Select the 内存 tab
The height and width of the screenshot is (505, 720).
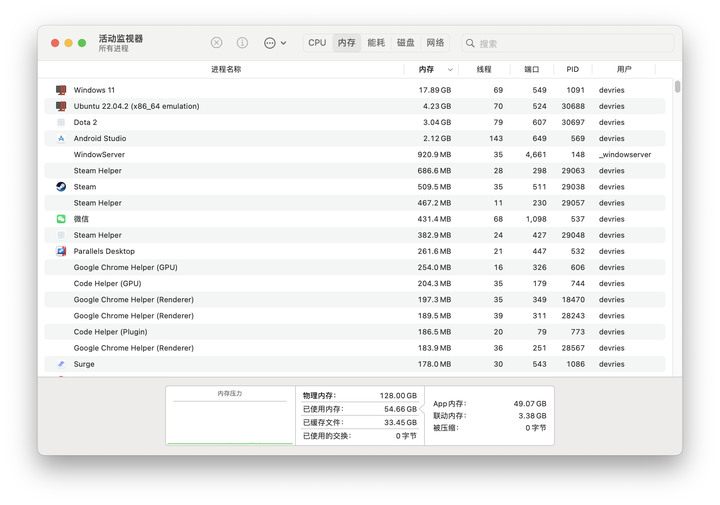pyautogui.click(x=347, y=43)
